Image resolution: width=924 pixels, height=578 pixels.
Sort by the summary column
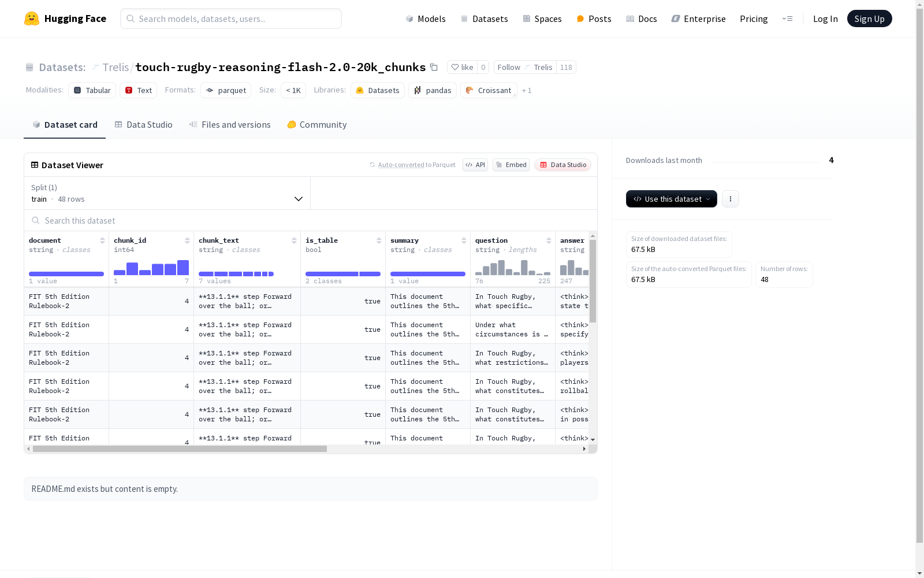[x=464, y=240]
